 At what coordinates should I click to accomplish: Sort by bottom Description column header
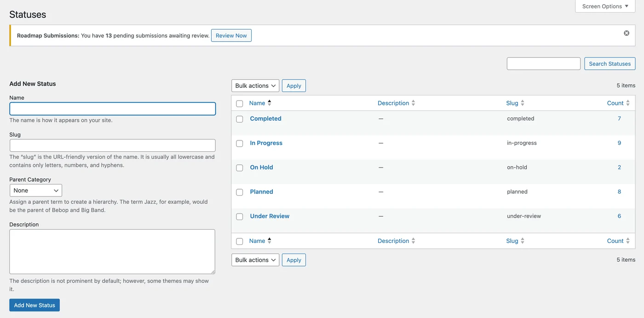(x=393, y=241)
